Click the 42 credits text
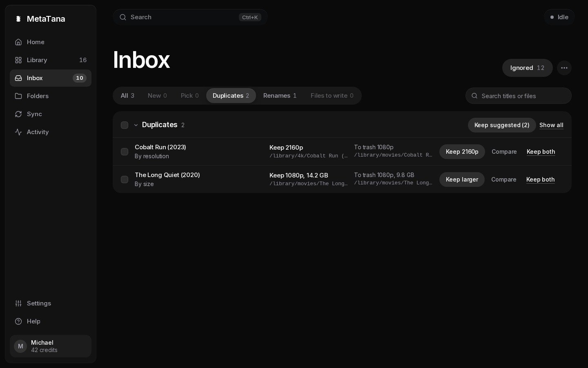 tap(44, 350)
